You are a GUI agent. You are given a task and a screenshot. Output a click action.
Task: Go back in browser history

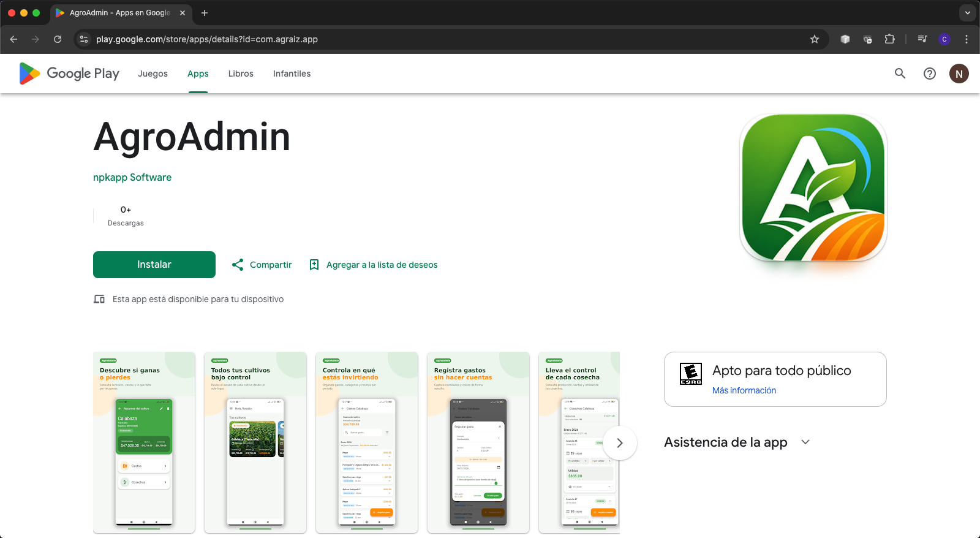13,39
